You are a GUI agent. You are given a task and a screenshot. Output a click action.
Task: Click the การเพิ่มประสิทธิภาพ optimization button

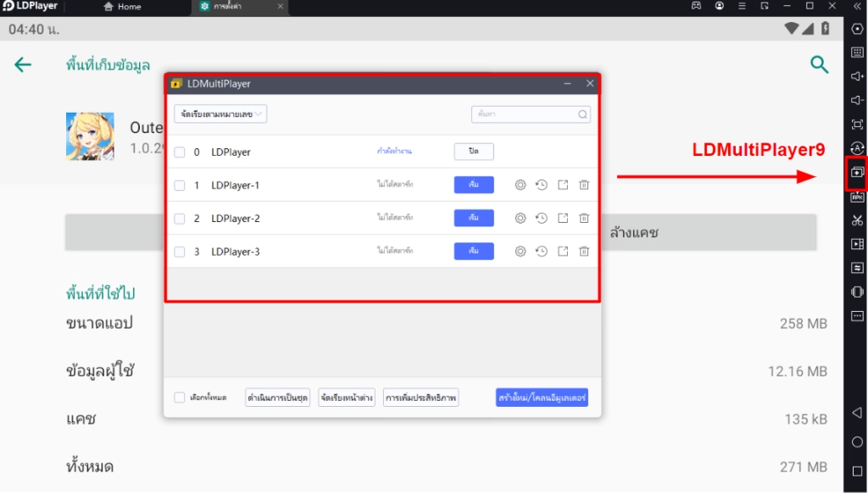pyautogui.click(x=420, y=398)
